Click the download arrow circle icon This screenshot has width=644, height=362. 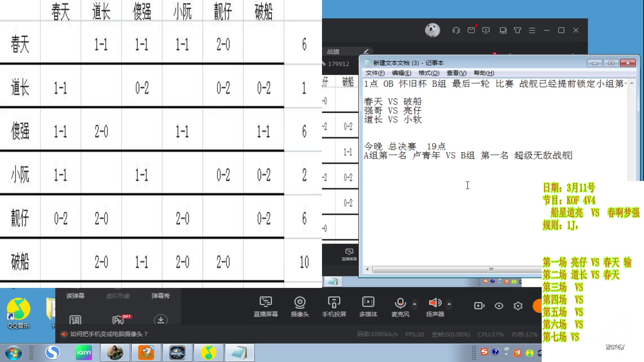161,320
